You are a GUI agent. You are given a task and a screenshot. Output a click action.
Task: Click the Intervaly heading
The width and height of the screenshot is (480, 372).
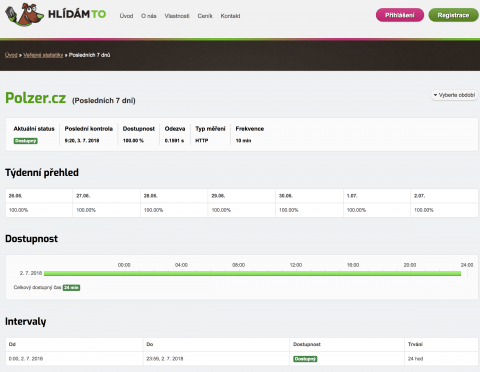pos(26,322)
